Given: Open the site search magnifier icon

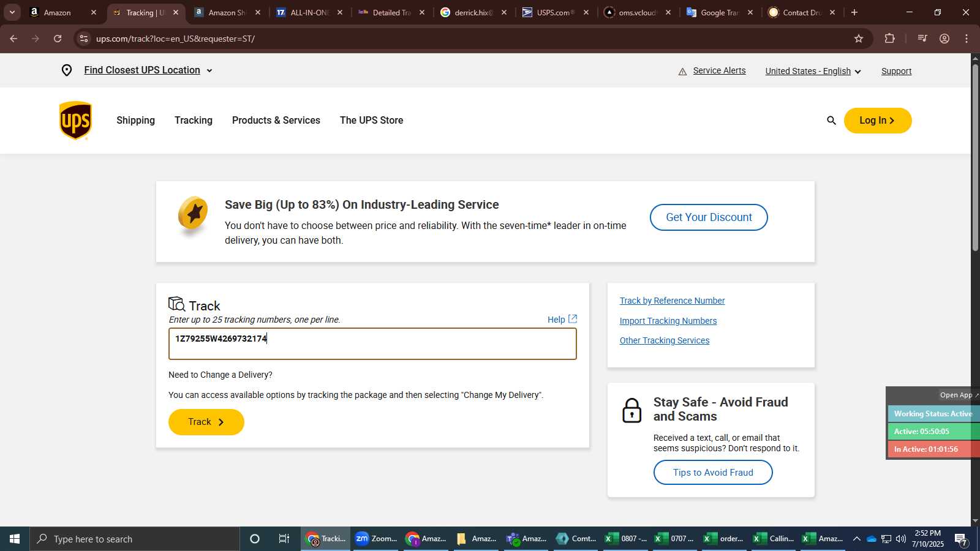Looking at the screenshot, I should tap(831, 121).
